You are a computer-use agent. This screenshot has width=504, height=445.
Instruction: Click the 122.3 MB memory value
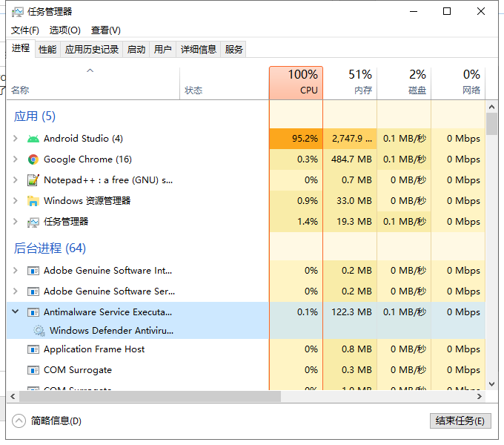pos(351,312)
